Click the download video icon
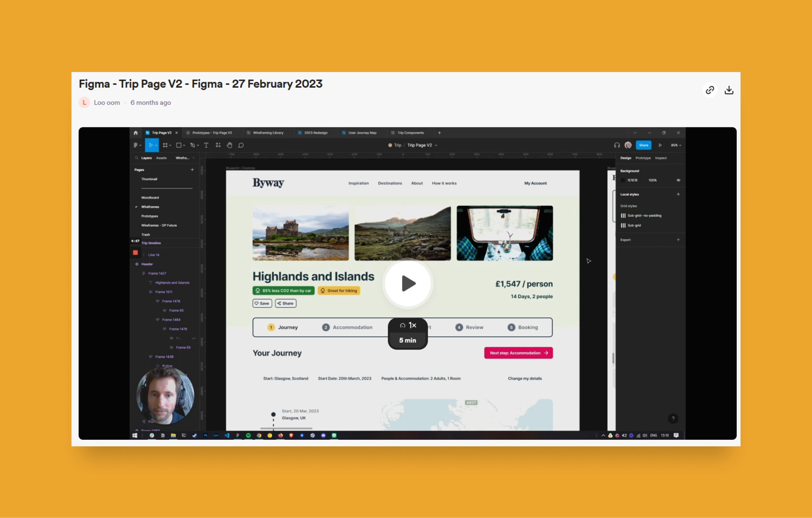 (729, 90)
